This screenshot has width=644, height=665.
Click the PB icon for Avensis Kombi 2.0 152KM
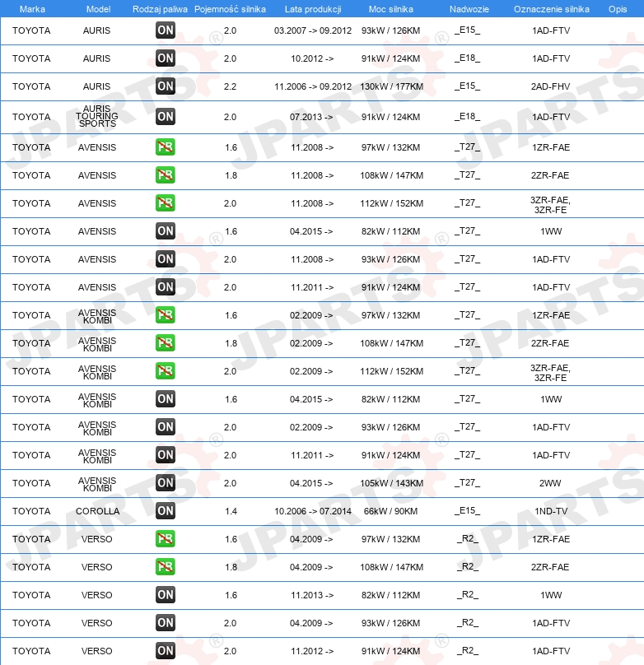(x=166, y=371)
